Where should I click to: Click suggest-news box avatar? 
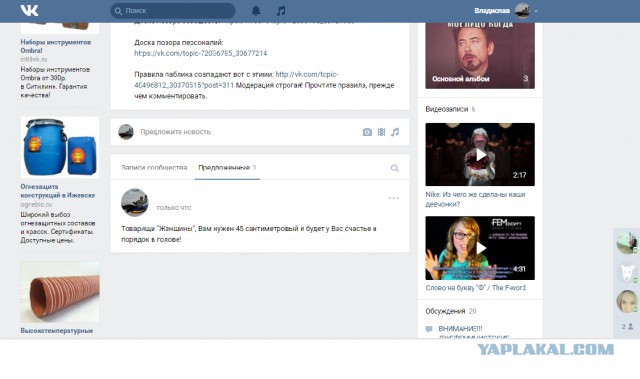126,132
